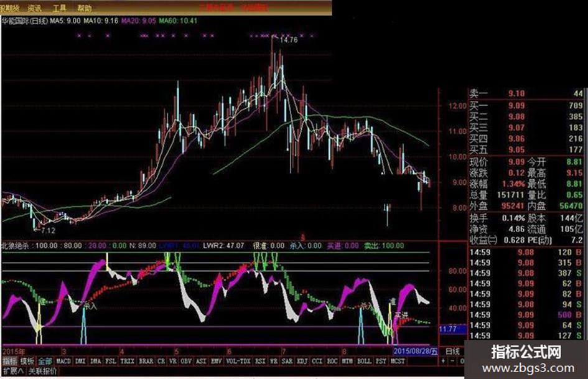Click the plus zoom button
This screenshot has width=588, height=379.
[x=443, y=361]
